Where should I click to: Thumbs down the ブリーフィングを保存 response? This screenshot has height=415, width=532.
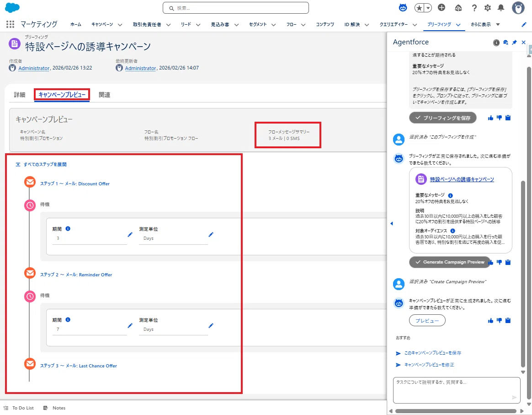499,118
